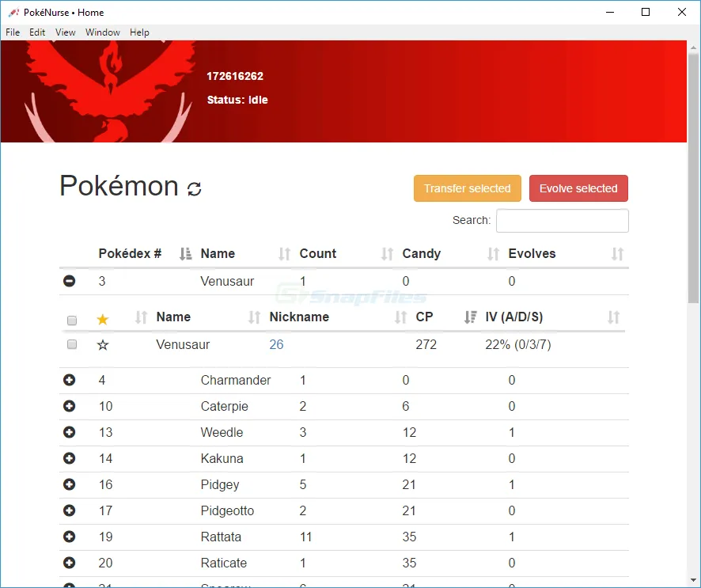Screen dimensions: 701x588
Task: Expand the Rattata row
Action: [x=70, y=537]
